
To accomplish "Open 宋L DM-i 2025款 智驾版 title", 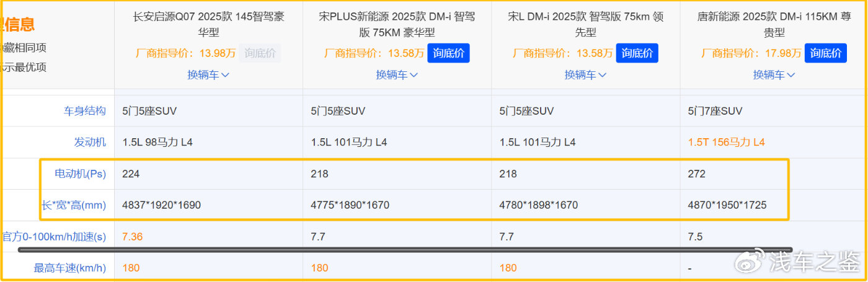I will click(585, 24).
